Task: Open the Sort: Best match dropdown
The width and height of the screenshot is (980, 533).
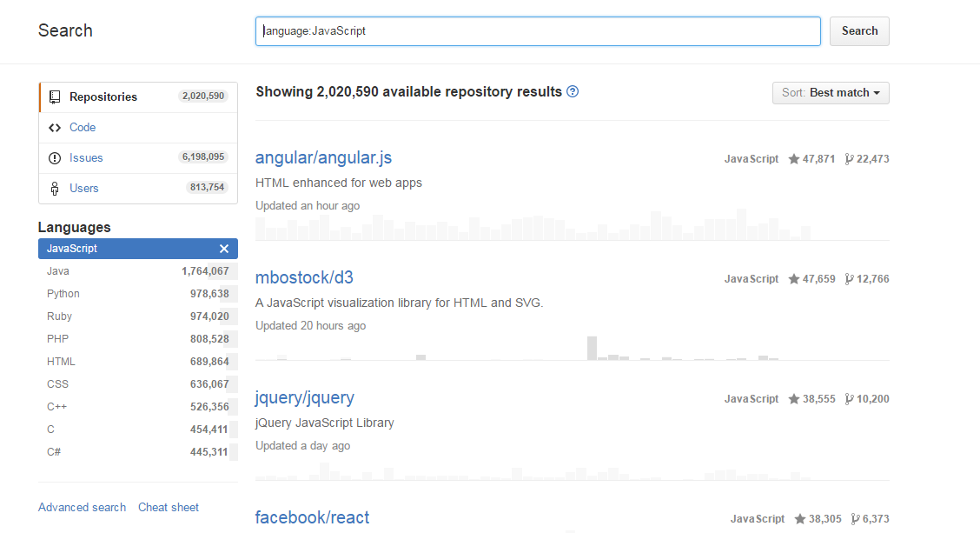Action: coord(831,92)
